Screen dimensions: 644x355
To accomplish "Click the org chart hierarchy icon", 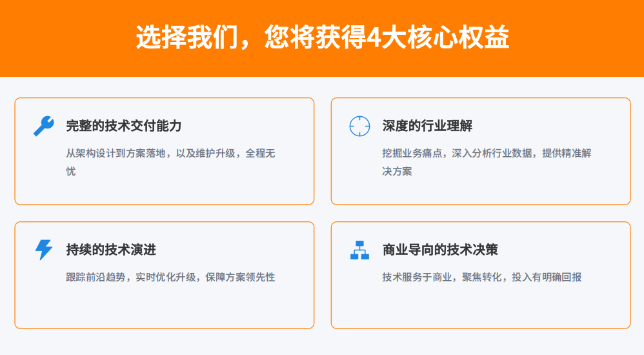I will tap(359, 250).
